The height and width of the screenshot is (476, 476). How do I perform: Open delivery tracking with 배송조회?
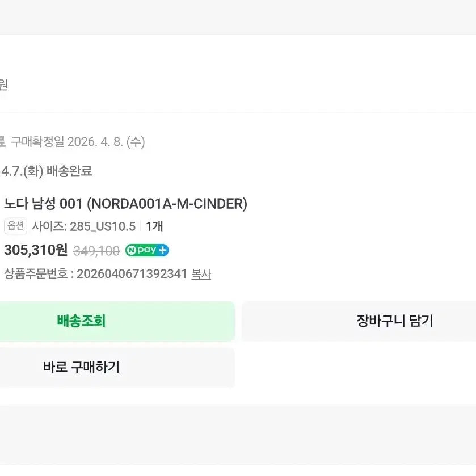[x=117, y=321]
